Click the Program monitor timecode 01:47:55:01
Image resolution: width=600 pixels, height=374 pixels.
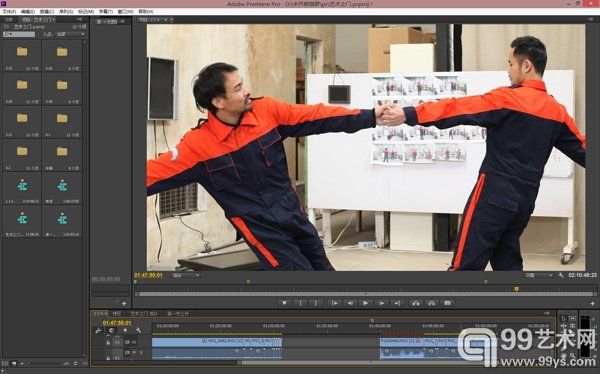[148, 275]
